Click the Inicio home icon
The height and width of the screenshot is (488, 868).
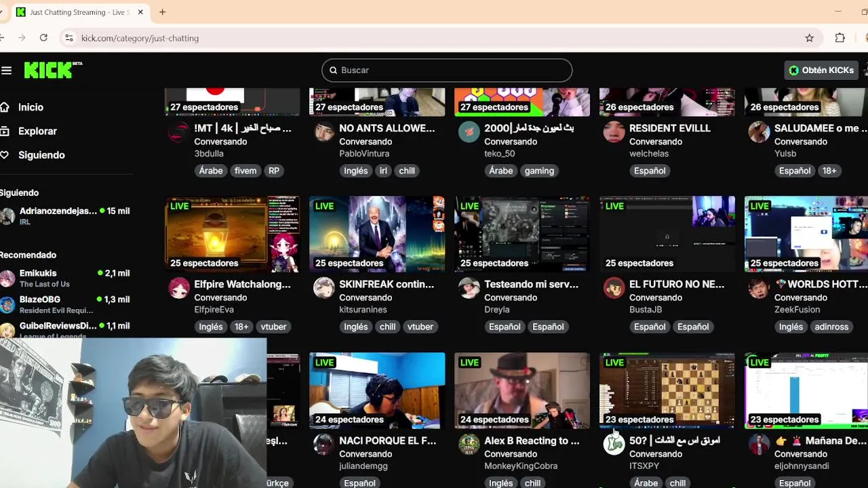5,107
